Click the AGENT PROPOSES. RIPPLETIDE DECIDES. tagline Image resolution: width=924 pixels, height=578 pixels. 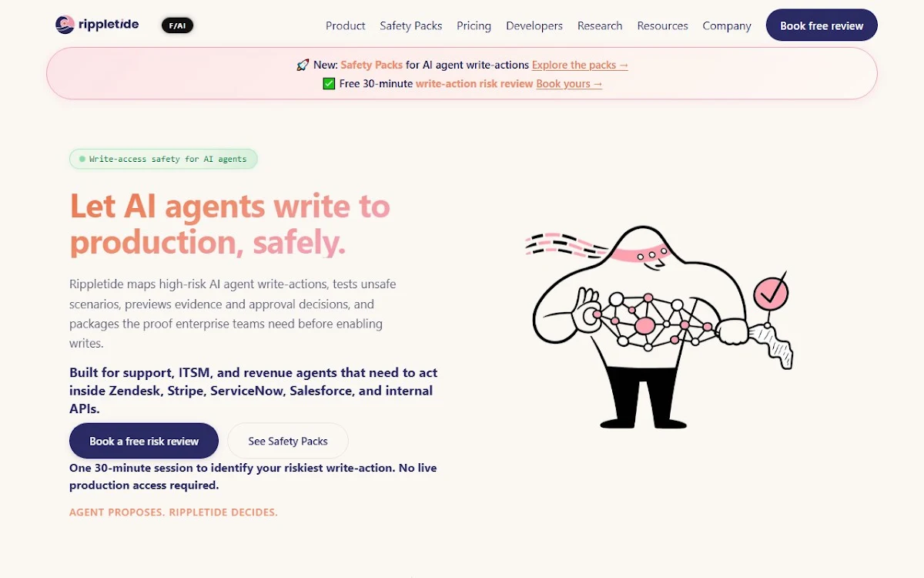(x=173, y=512)
